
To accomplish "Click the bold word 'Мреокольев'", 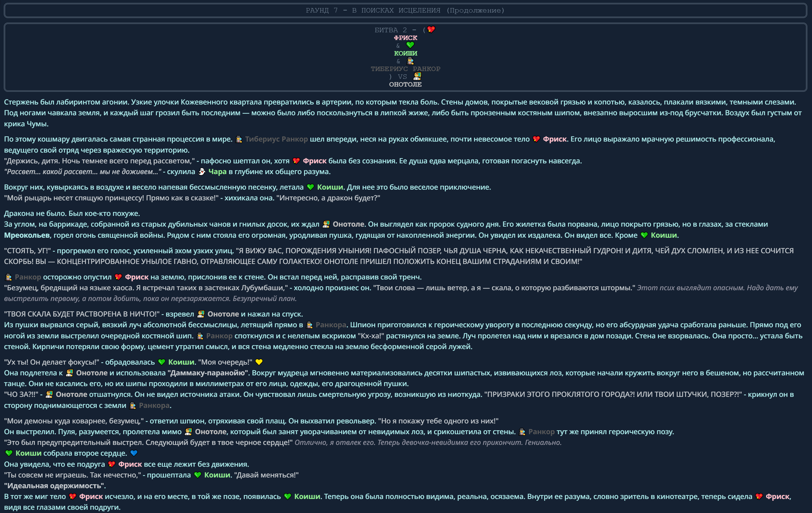I will [x=27, y=235].
